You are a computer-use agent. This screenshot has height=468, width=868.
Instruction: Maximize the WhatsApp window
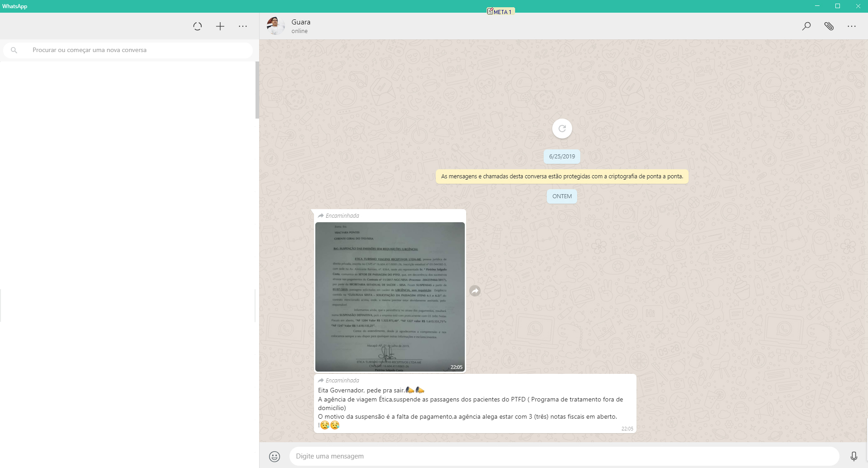pyautogui.click(x=838, y=6)
